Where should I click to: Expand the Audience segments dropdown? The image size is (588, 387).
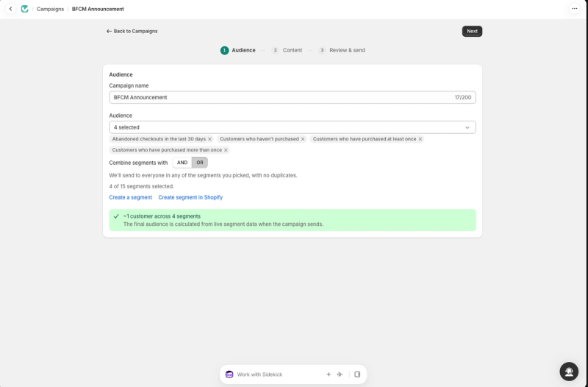292,127
